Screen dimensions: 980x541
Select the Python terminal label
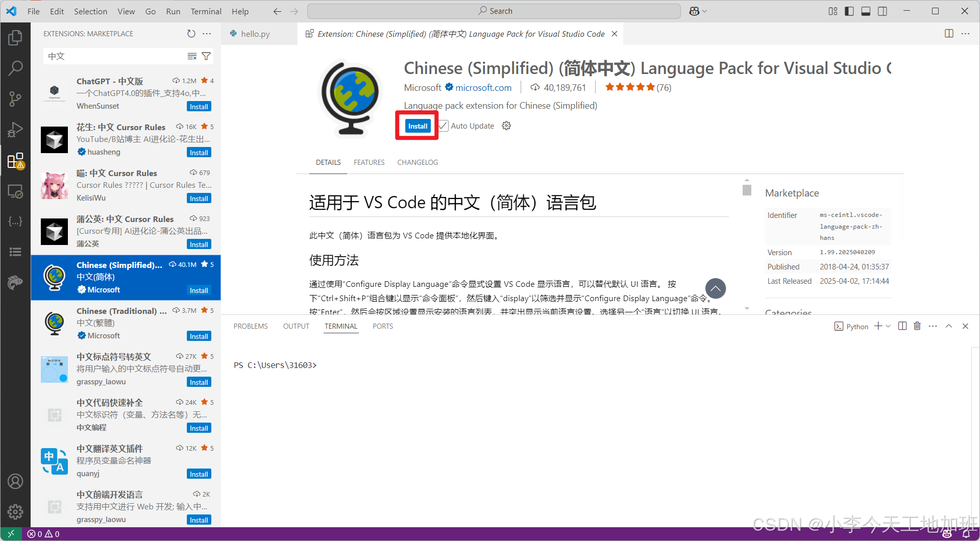851,326
